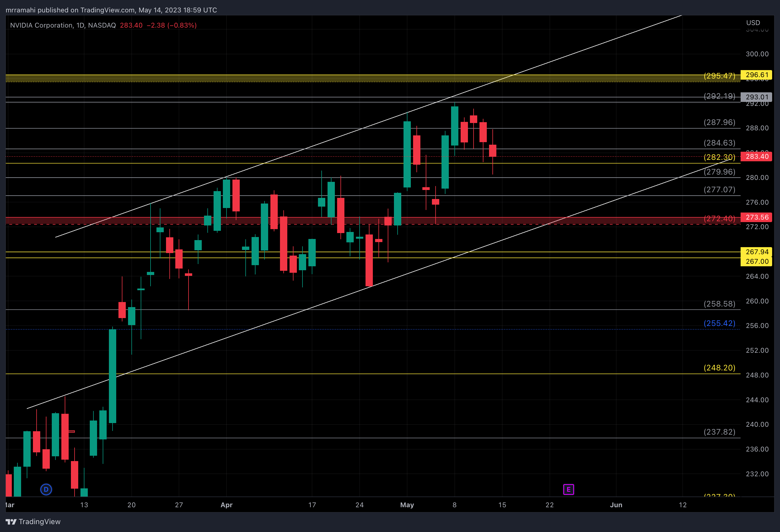Select the red (272.40) level label
The height and width of the screenshot is (532, 780).
click(719, 218)
